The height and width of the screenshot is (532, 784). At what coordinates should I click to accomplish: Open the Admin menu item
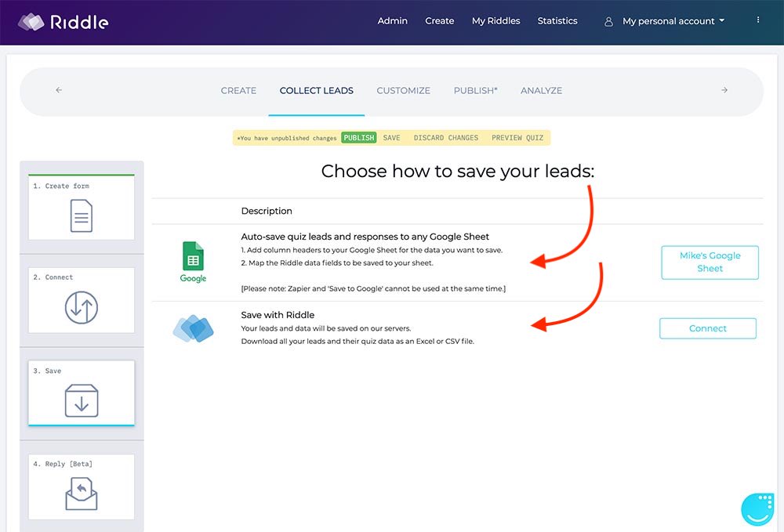[393, 21]
